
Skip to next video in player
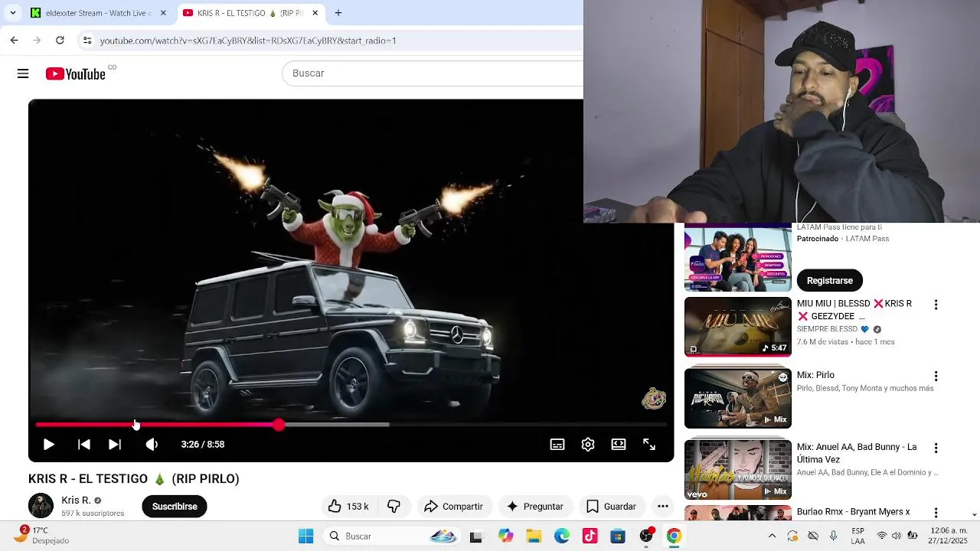pyautogui.click(x=114, y=444)
